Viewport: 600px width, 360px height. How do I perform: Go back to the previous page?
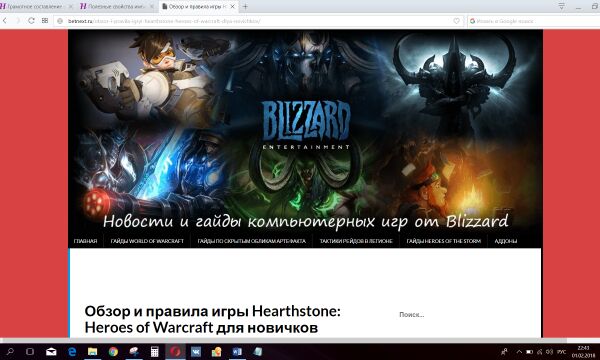coord(5,21)
